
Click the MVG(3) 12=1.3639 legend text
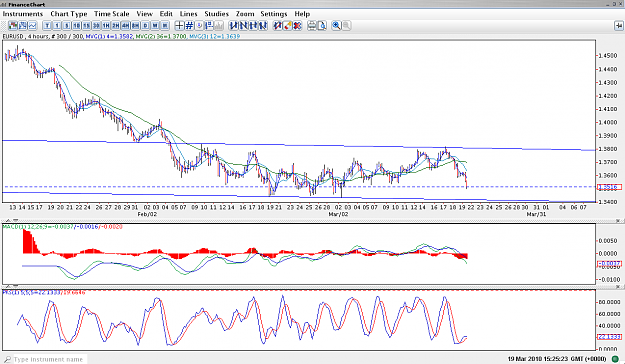[214, 36]
